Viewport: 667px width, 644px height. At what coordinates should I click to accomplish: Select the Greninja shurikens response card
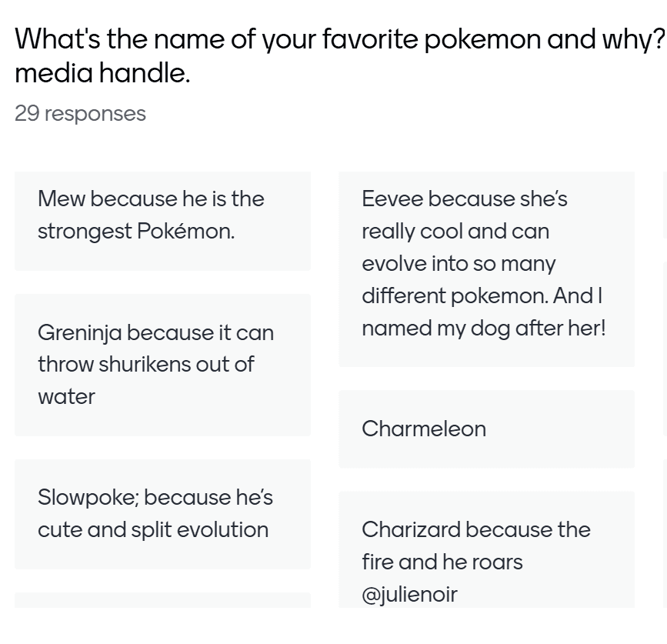click(x=162, y=365)
